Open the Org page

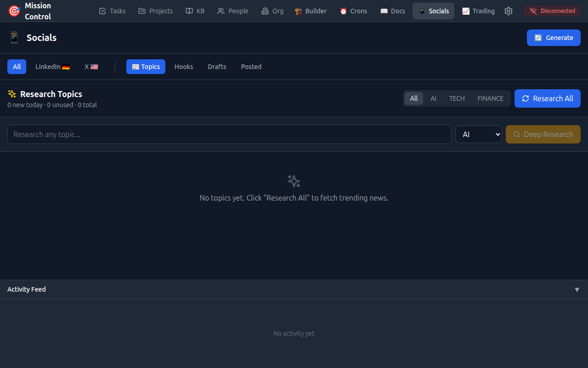point(272,11)
